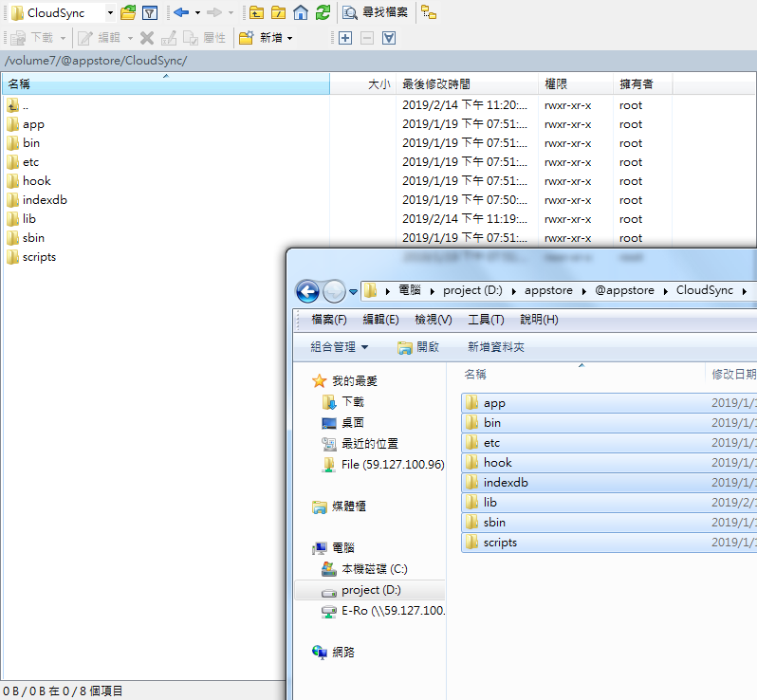Open the back history dropdown arrow
757x700 pixels.
click(198, 12)
